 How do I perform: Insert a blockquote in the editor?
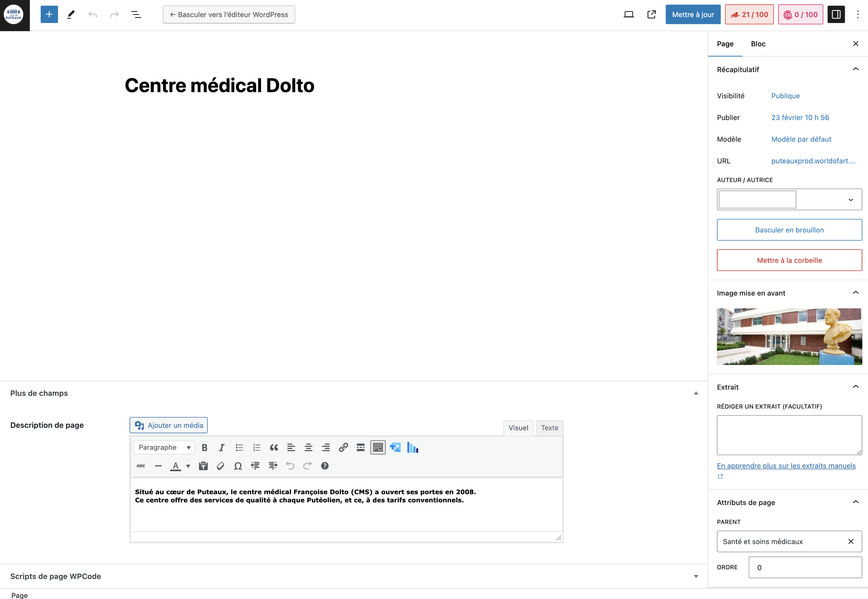[x=274, y=447]
